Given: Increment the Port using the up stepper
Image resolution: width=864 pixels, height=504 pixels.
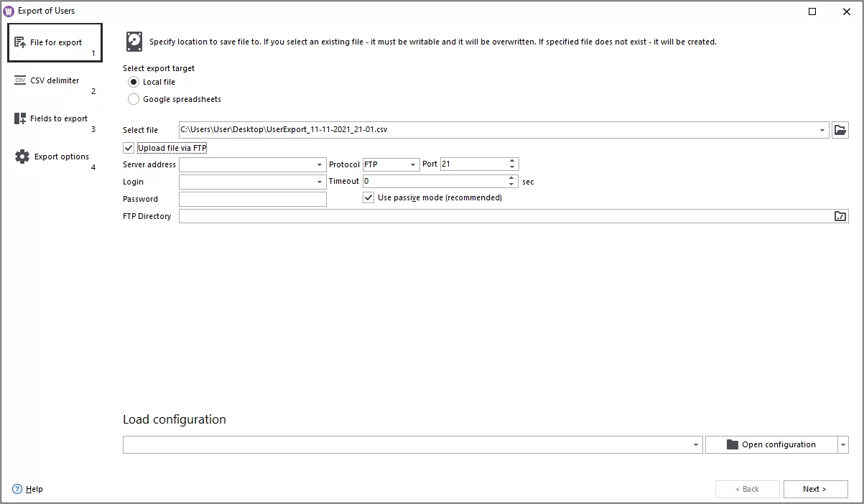Looking at the screenshot, I should click(512, 160).
